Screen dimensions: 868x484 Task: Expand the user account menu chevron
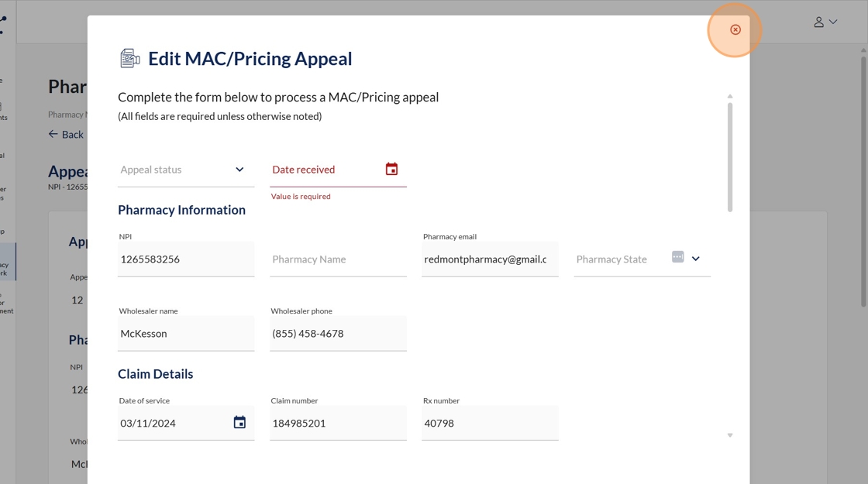833,22
